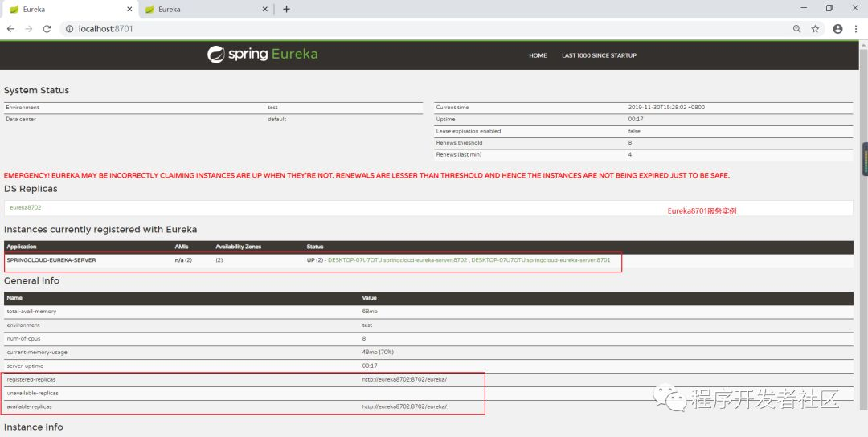This screenshot has width=868, height=437.
Task: Click the AMIs column header
Action: [x=181, y=247]
